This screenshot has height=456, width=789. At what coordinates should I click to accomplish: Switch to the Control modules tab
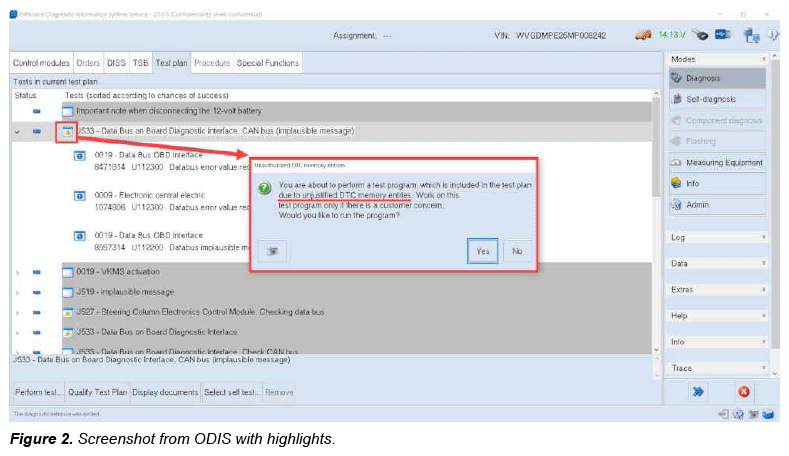click(40, 63)
